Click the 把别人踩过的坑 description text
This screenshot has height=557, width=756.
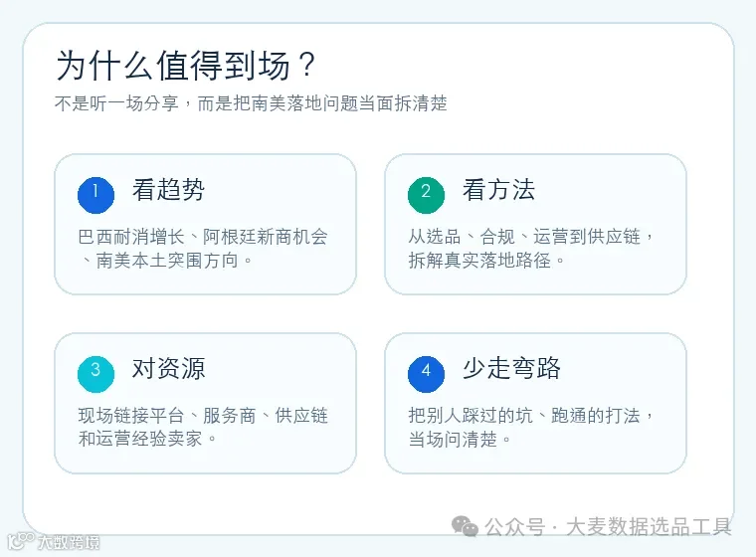(531, 427)
